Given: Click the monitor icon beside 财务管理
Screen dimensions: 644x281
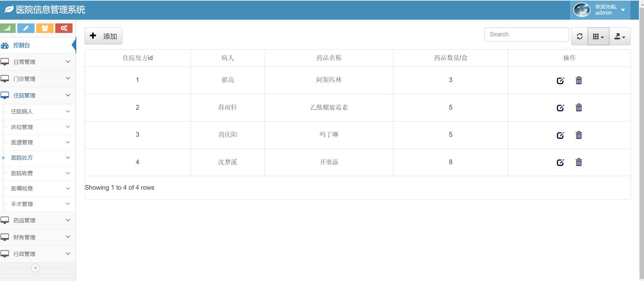Looking at the screenshot, I should pos(5,237).
